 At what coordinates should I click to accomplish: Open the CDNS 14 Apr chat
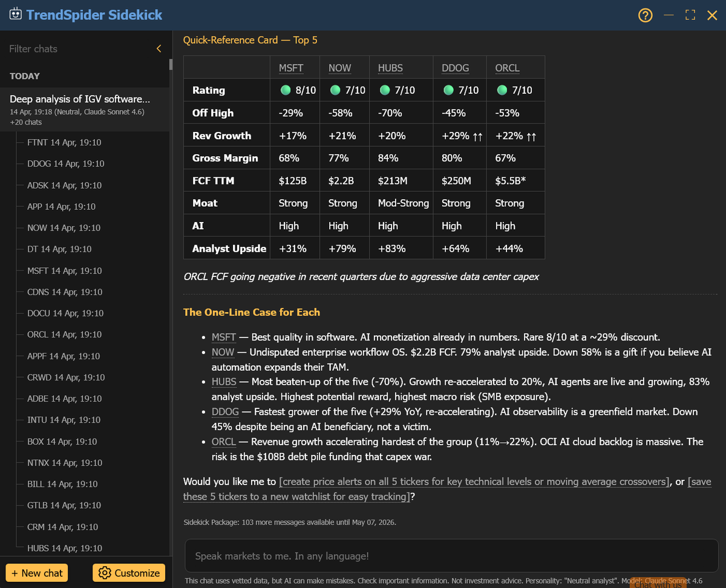(x=65, y=292)
